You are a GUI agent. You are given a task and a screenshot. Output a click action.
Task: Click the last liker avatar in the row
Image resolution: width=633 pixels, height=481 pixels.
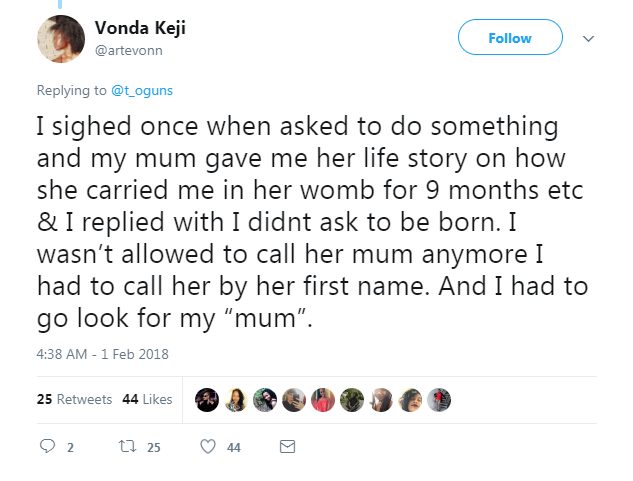pyautogui.click(x=438, y=400)
